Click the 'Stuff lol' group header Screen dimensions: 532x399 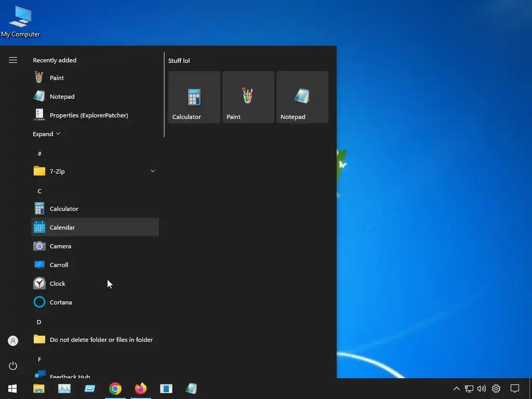(179, 61)
